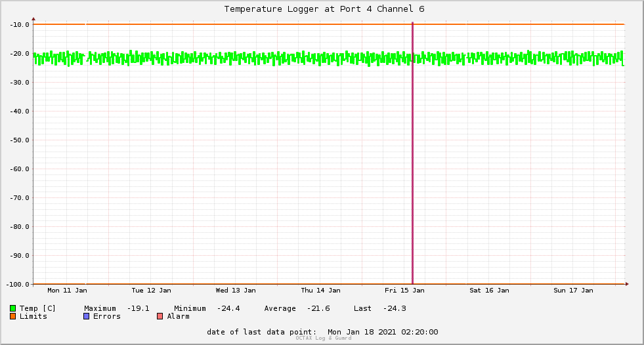
Task: Click the 'Sun 17 Jan' axis label
Action: [573, 291]
